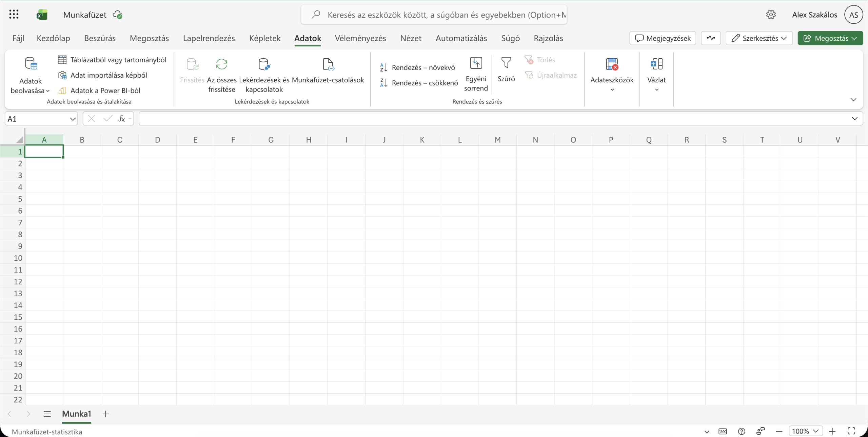Click the fullscreen icon in status bar

point(851,431)
